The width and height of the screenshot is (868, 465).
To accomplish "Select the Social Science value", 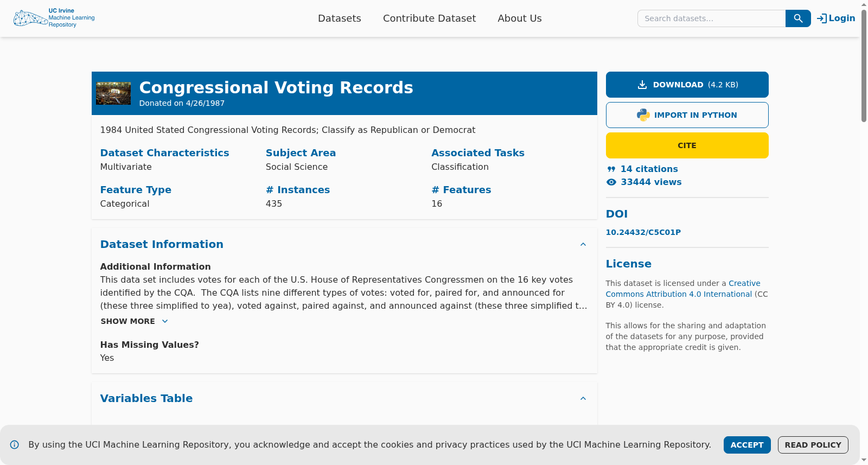I will click(x=297, y=167).
